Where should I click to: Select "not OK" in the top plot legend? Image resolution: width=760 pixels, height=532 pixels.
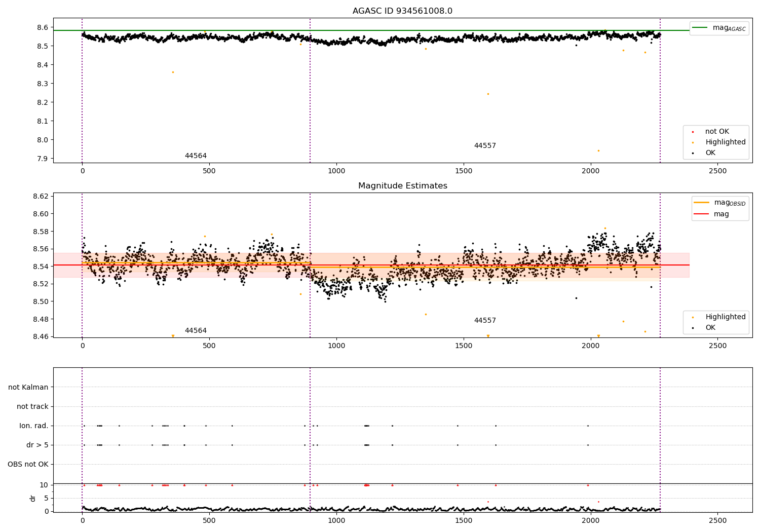click(x=717, y=131)
